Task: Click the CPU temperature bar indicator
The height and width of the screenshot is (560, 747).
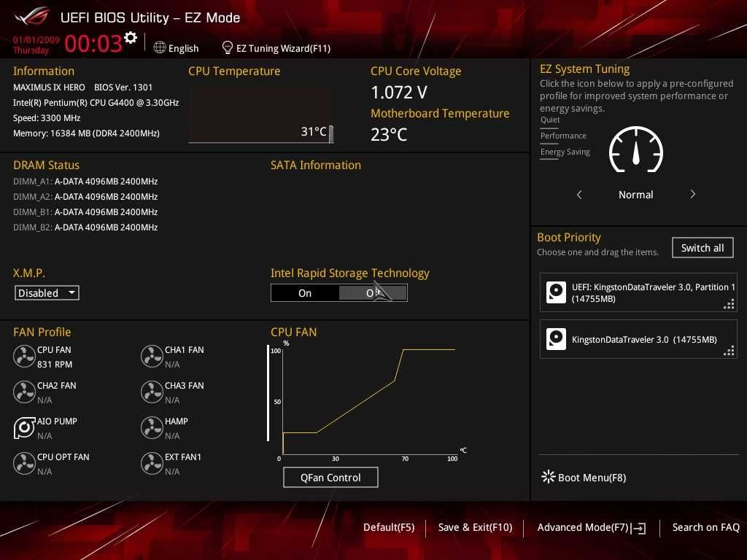Action: [331, 134]
